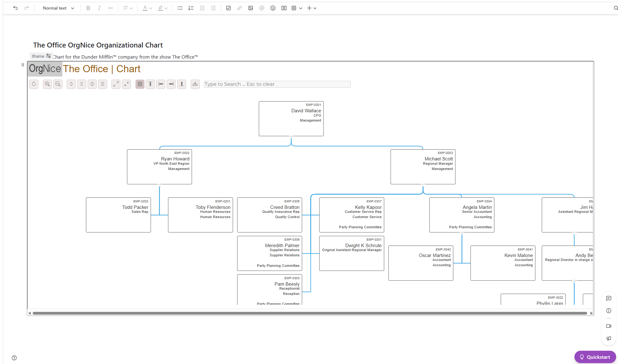This screenshot has height=364, width=618.
Task: Click the Quickstart button
Action: (x=595, y=357)
